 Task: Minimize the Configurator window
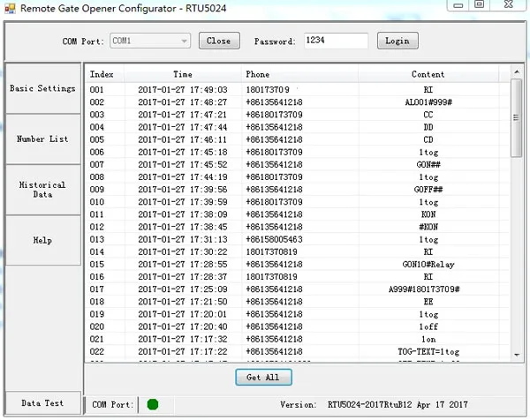(x=458, y=4)
